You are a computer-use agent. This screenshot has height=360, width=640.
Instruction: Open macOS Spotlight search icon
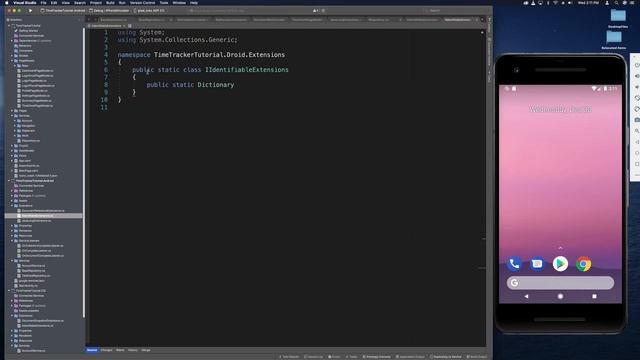[x=616, y=2]
